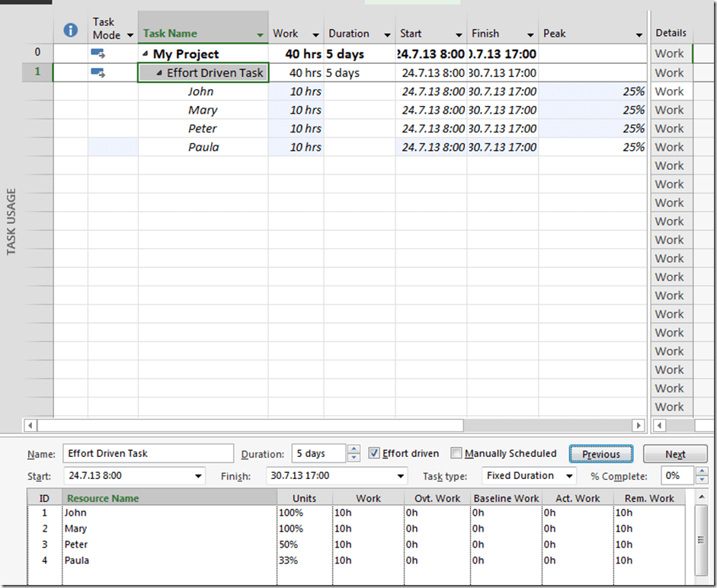717x588 pixels.
Task: Open Task Name column filter dropdown
Action: [261, 34]
